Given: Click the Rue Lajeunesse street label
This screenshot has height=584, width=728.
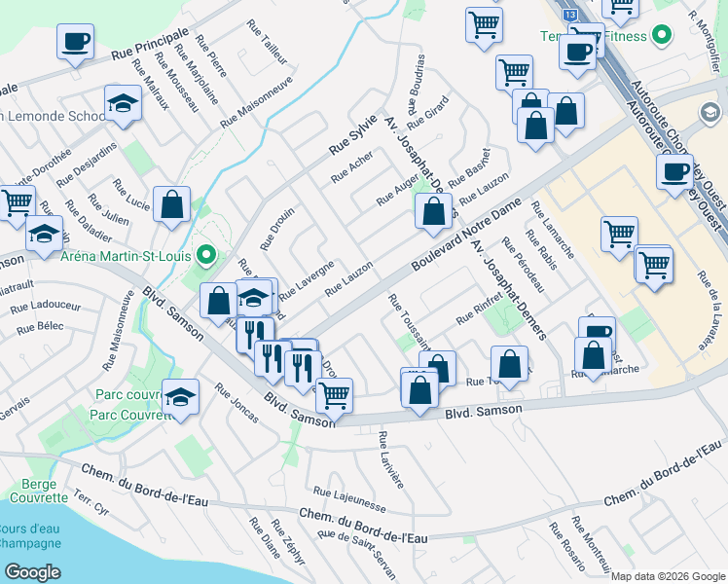Looking at the screenshot, I should tap(349, 499).
